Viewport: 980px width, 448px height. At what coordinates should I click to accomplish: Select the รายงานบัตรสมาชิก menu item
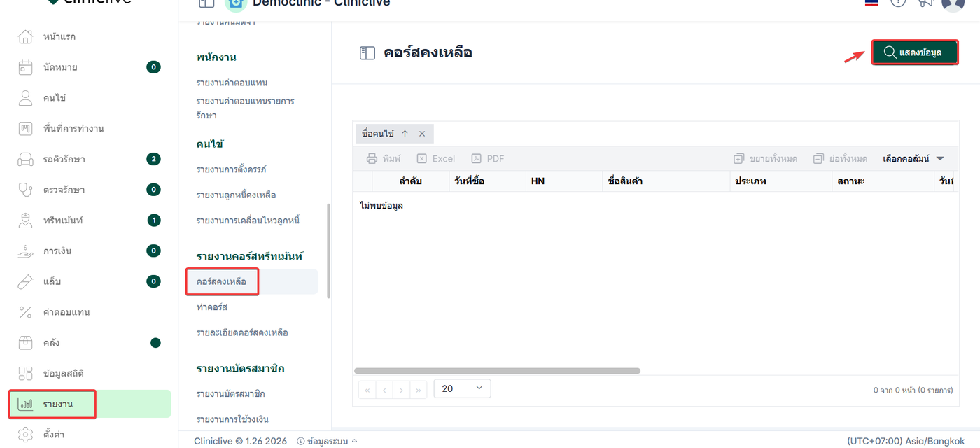230,394
